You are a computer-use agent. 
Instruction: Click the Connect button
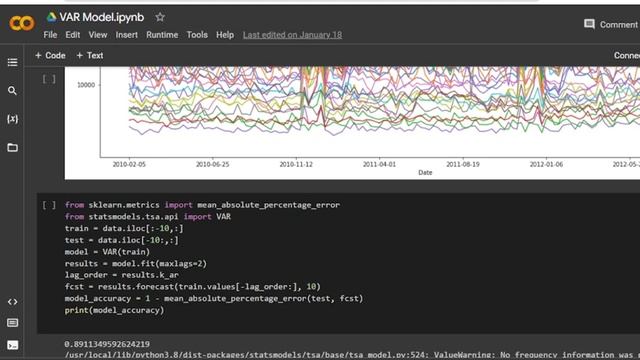[627, 56]
